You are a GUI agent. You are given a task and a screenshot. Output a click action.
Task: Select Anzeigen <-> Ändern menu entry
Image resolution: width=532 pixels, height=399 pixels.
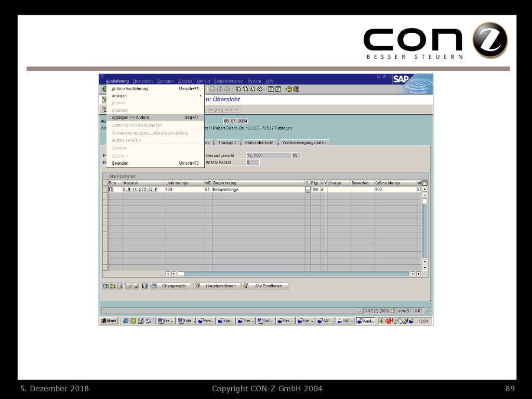tap(156, 117)
